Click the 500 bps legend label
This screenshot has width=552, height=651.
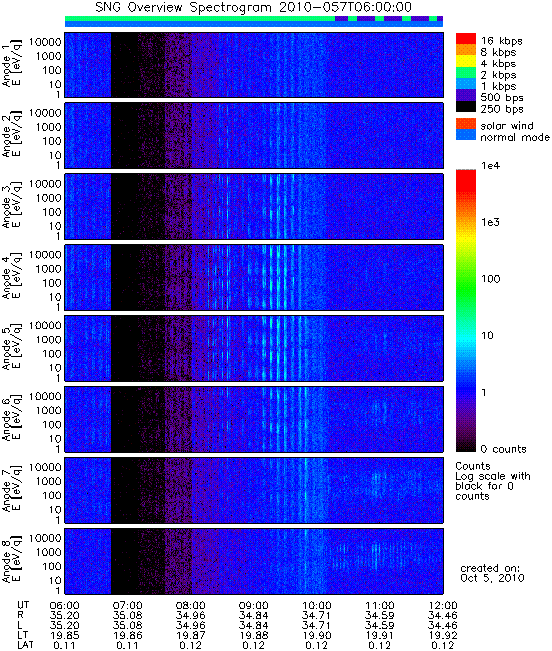click(x=502, y=98)
